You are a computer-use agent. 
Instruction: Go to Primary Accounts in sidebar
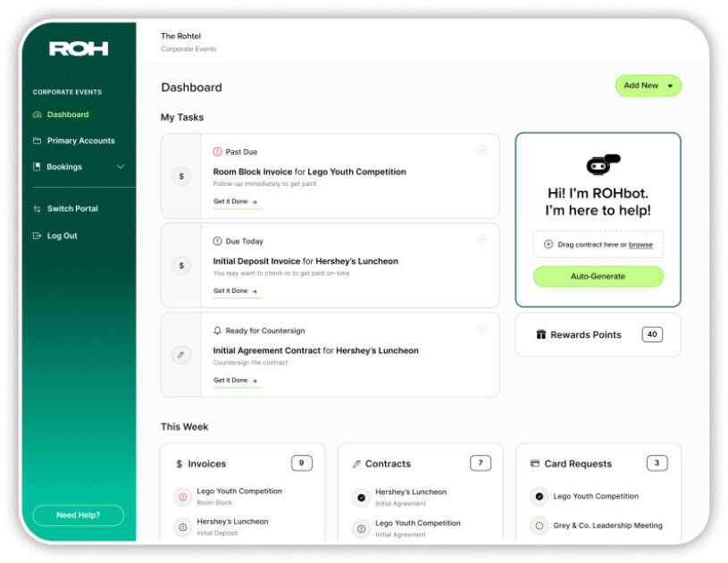click(x=80, y=141)
